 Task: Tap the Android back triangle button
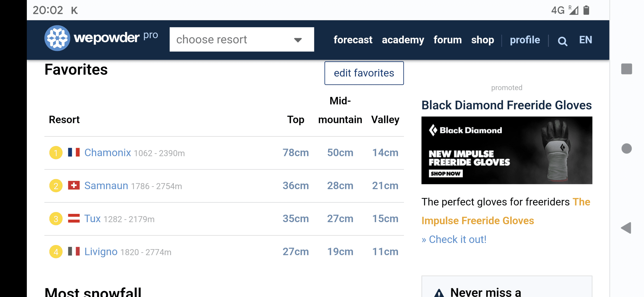coord(626,228)
